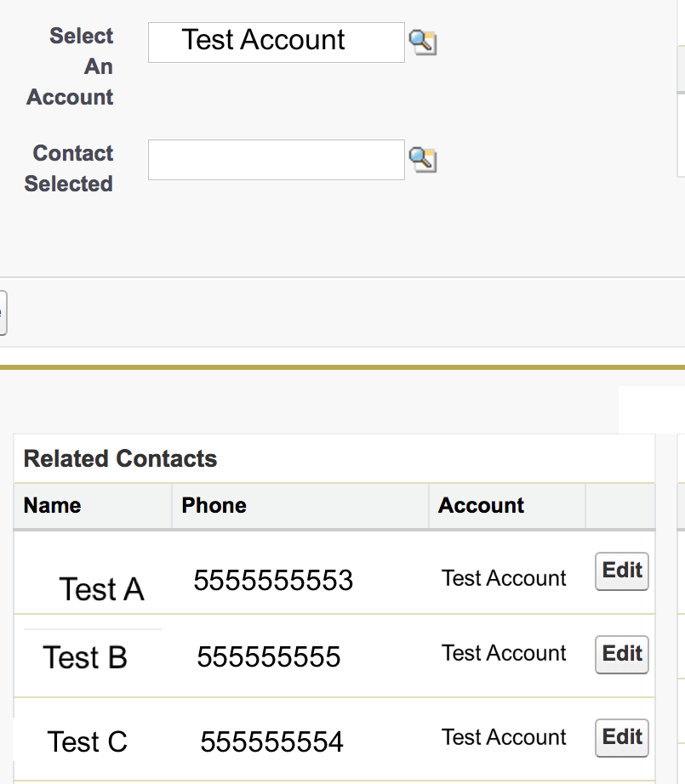Edit the Test B contact row
The height and width of the screenshot is (784, 685).
[x=621, y=654]
